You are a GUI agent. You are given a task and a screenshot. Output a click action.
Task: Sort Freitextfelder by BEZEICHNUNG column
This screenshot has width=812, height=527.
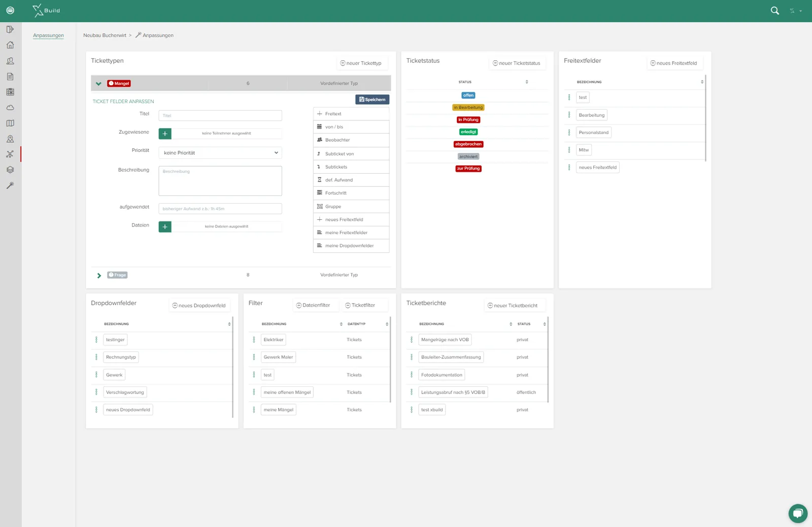(702, 82)
